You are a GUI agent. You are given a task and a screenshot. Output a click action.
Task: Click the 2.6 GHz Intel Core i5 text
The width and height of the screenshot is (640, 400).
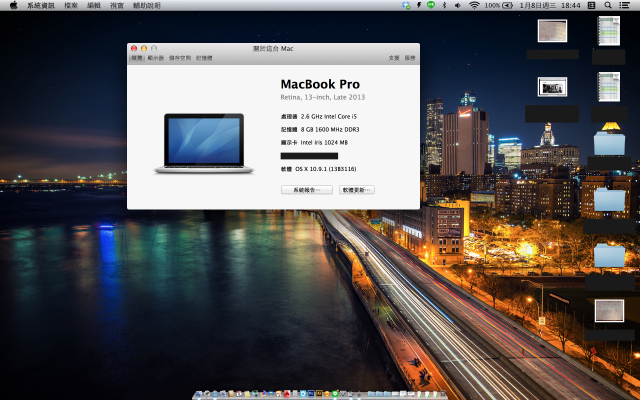coord(329,116)
